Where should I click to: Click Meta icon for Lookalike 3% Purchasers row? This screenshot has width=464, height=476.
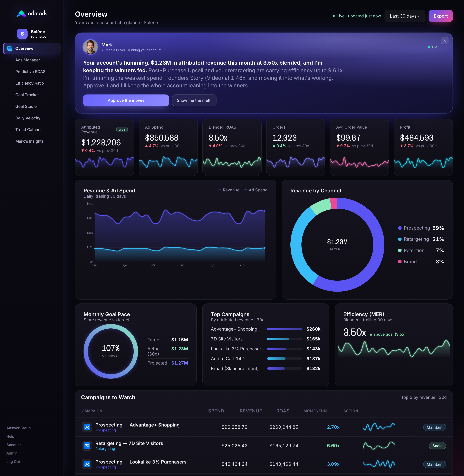pyautogui.click(x=87, y=464)
